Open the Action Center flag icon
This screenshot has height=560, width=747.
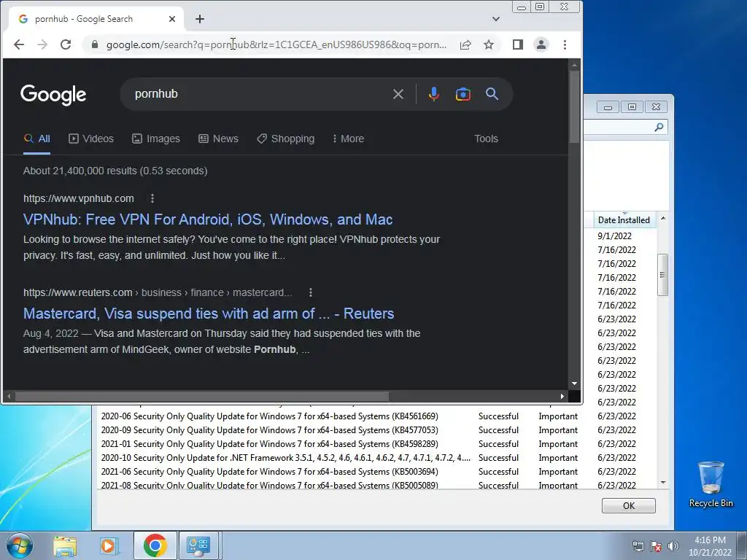pyautogui.click(x=656, y=546)
